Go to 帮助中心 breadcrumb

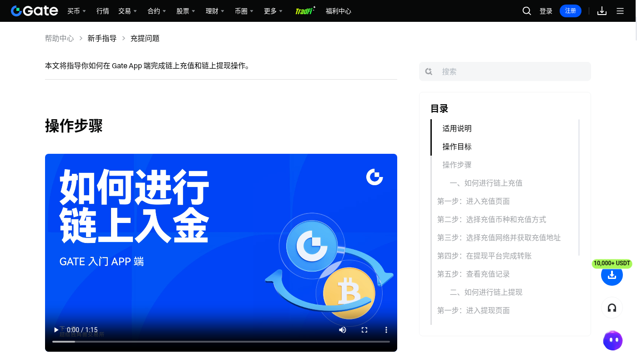59,38
